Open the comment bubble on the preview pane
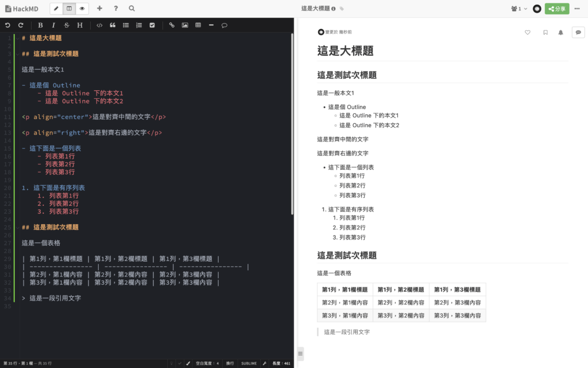Image resolution: width=588 pixels, height=368 pixels. tap(578, 32)
